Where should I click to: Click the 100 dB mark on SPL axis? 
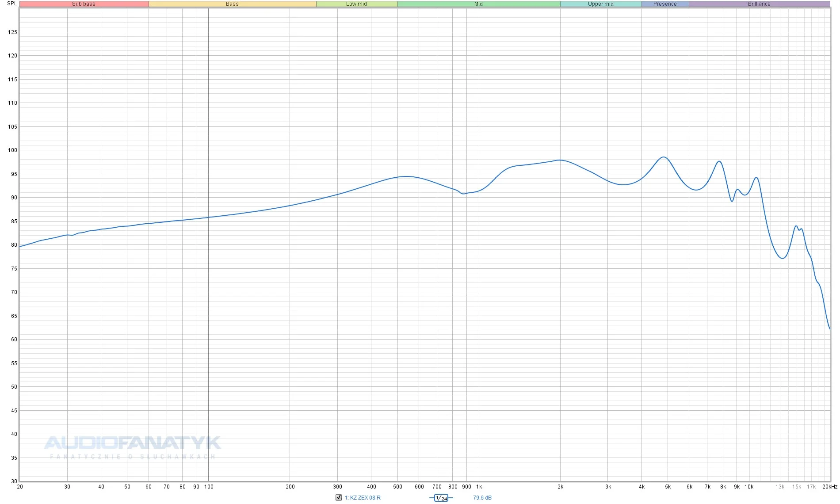pyautogui.click(x=12, y=150)
